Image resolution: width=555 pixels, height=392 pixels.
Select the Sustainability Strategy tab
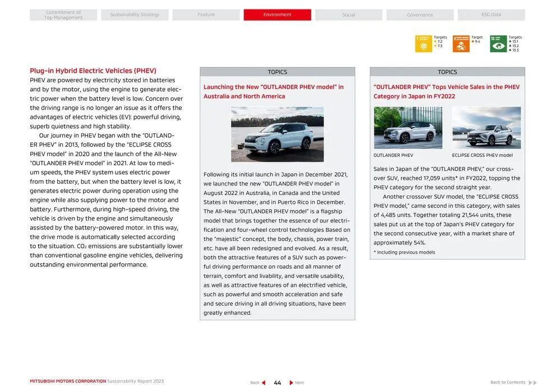(135, 15)
